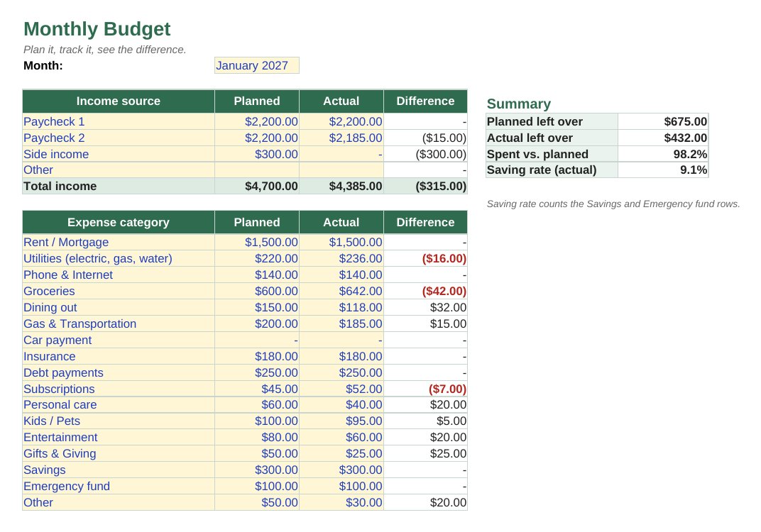Select Side income planned $300.00 cell
The height and width of the screenshot is (532, 761).
click(x=257, y=154)
